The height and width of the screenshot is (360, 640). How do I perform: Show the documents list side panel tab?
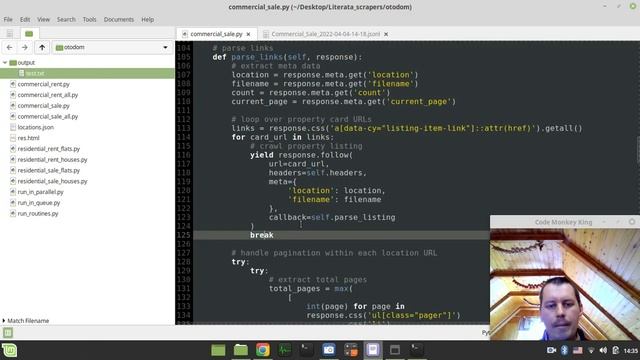point(10,33)
